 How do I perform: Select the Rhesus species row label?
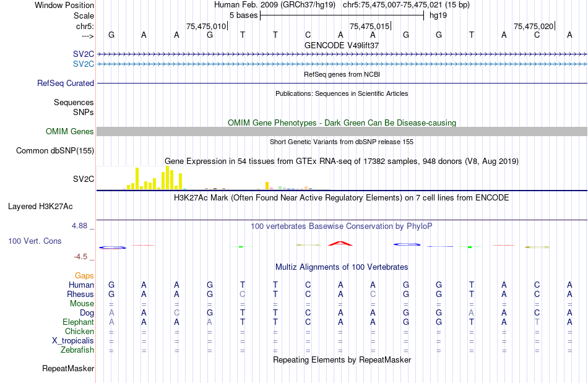coord(80,294)
